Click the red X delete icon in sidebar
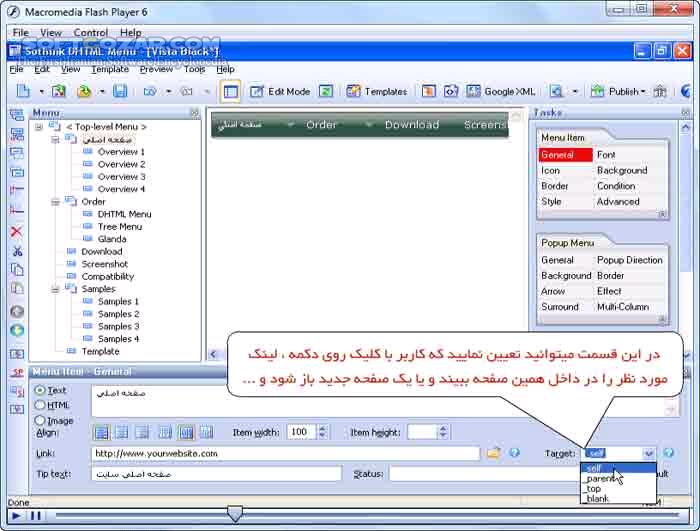This screenshot has height=531, width=700. (17, 231)
